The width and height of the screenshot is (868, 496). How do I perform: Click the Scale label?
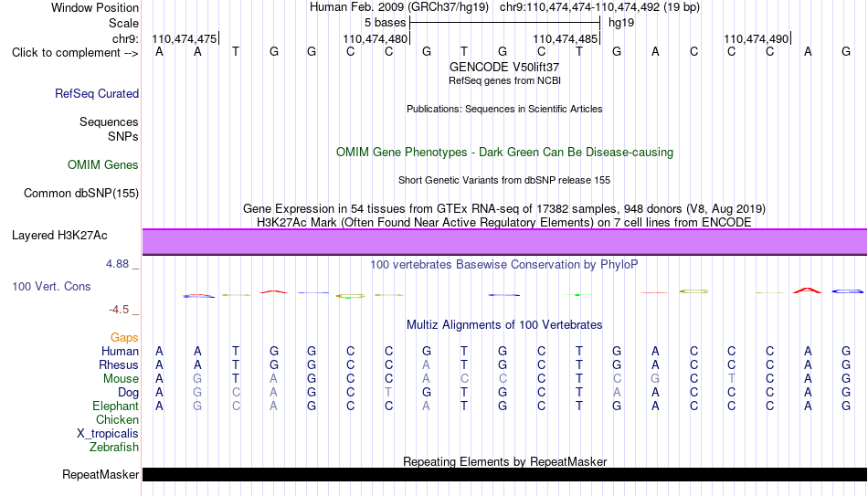click(x=124, y=23)
